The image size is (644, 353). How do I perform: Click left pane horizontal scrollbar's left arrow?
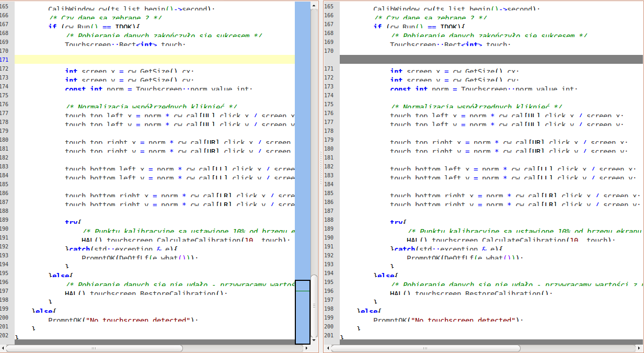click(4, 348)
